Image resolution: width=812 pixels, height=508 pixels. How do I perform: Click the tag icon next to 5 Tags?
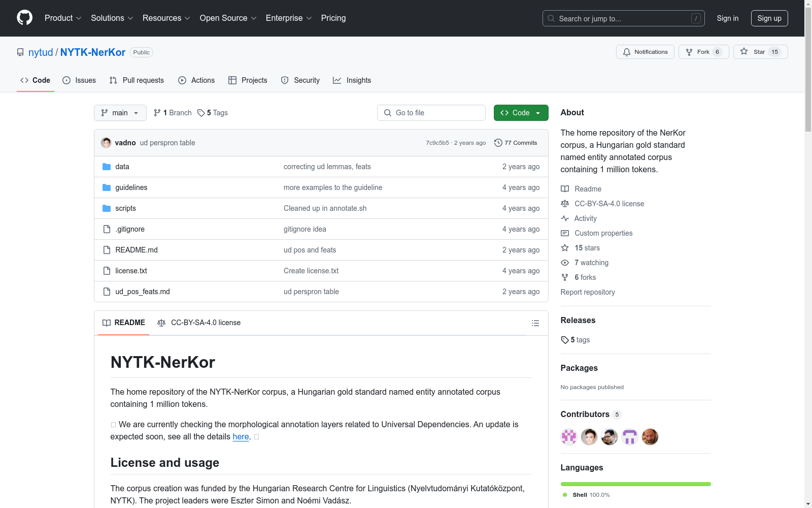tap(201, 113)
